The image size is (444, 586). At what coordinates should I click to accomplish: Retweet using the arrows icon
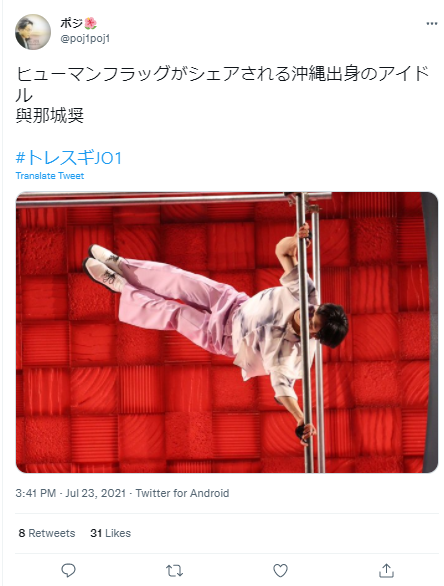[x=174, y=571]
